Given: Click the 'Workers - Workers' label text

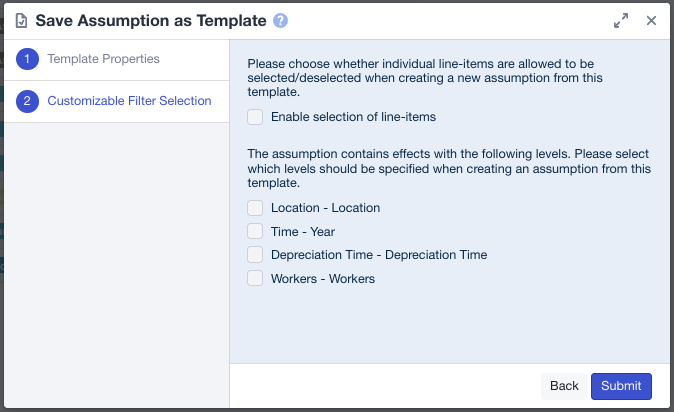Looking at the screenshot, I should (x=322, y=279).
